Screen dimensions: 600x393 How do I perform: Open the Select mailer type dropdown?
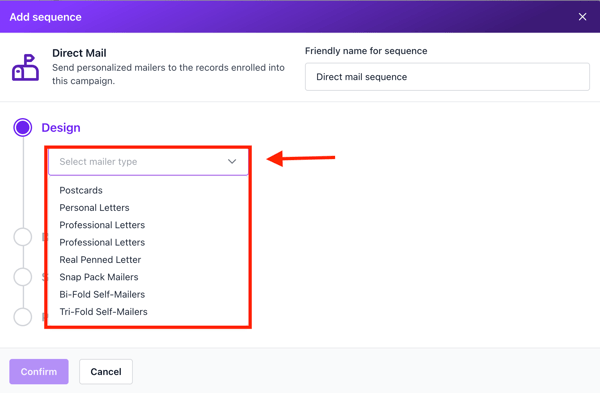148,162
